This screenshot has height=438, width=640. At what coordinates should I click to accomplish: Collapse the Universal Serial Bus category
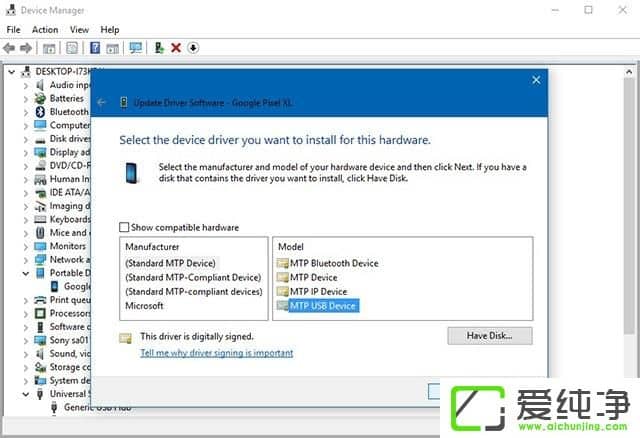(x=26, y=394)
